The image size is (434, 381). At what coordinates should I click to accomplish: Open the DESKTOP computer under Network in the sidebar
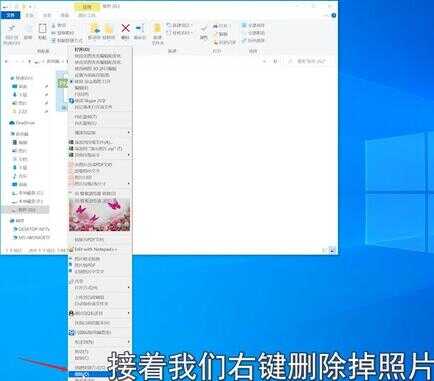tap(31, 229)
